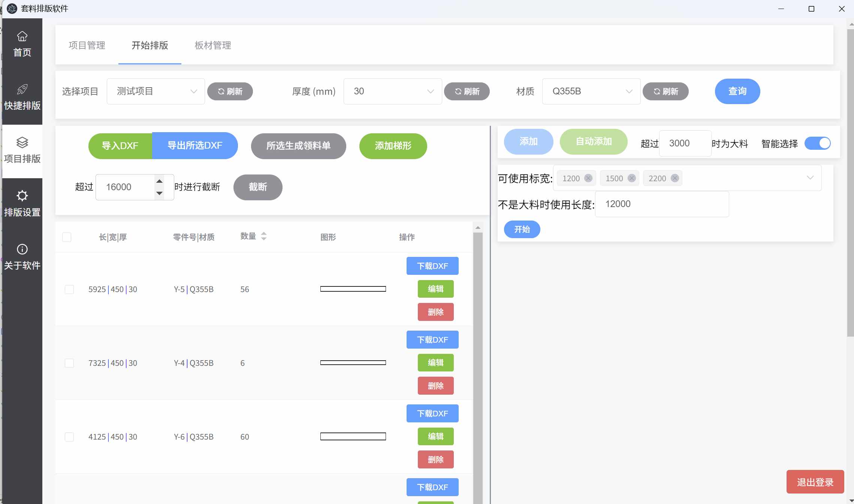Click the 12000 length input field
Viewport: 854px width, 504px height.
click(x=661, y=204)
